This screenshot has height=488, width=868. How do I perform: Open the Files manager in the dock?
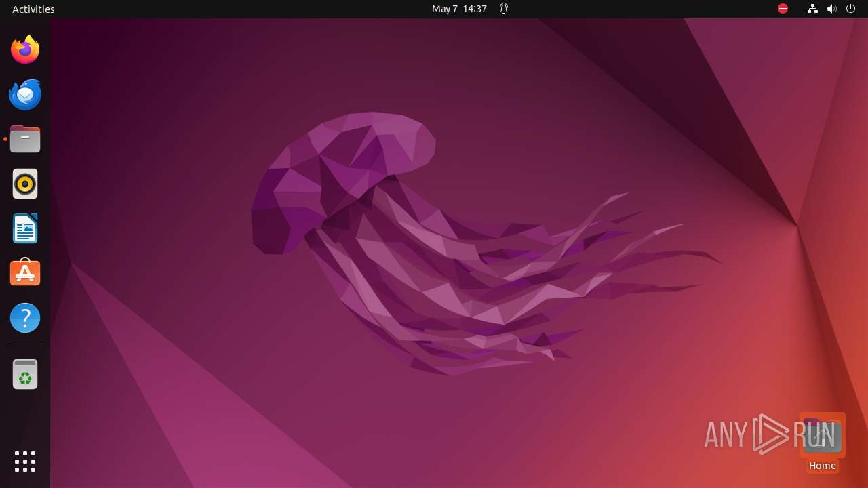pyautogui.click(x=25, y=139)
